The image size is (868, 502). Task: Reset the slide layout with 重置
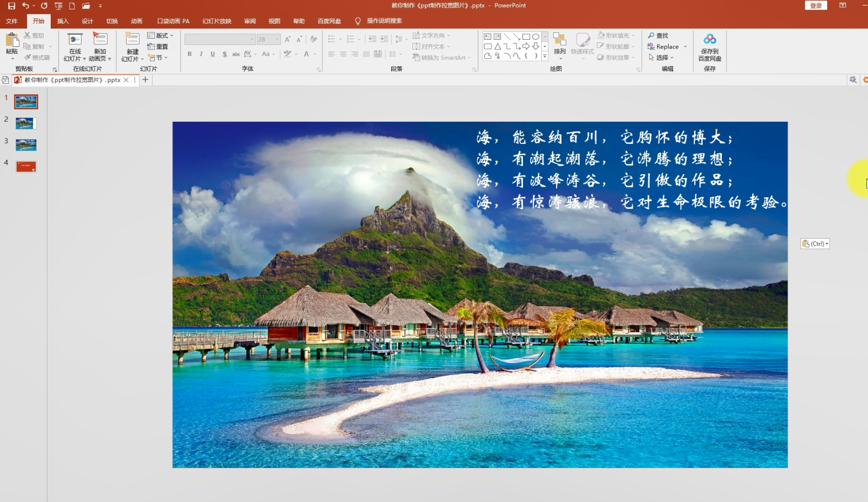158,46
